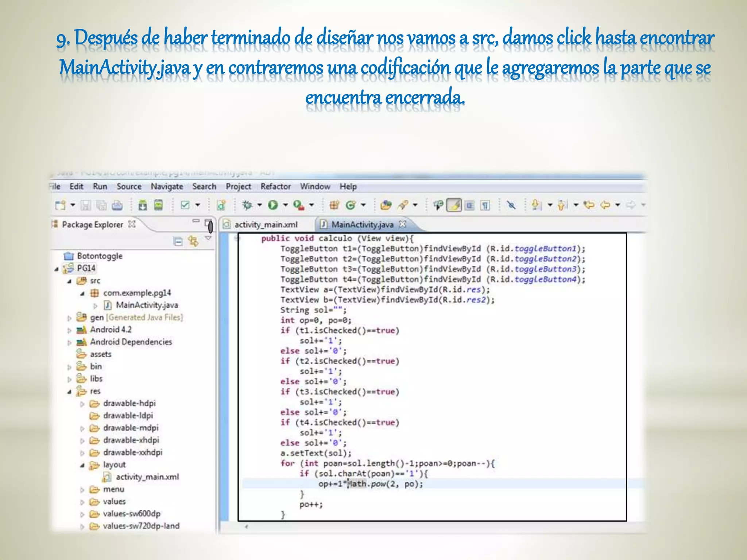This screenshot has height=560, width=747.
Task: Open the Debug configurations dropdown arrow
Action: tap(260, 205)
